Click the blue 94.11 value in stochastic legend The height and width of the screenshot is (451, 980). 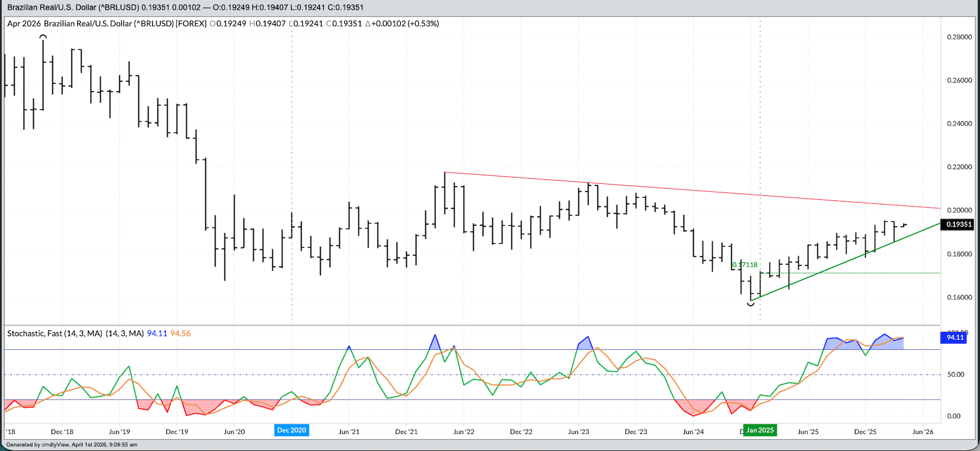[x=157, y=334]
